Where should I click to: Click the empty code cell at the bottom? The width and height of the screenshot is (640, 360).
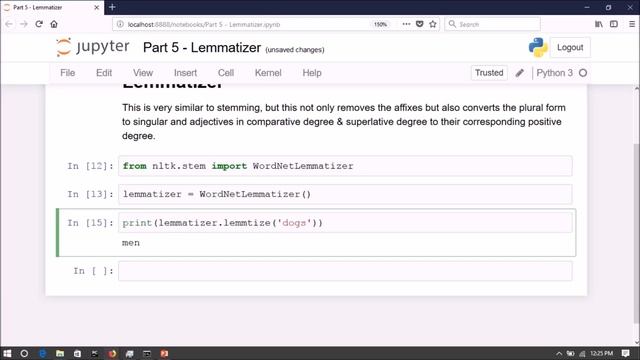pos(345,271)
